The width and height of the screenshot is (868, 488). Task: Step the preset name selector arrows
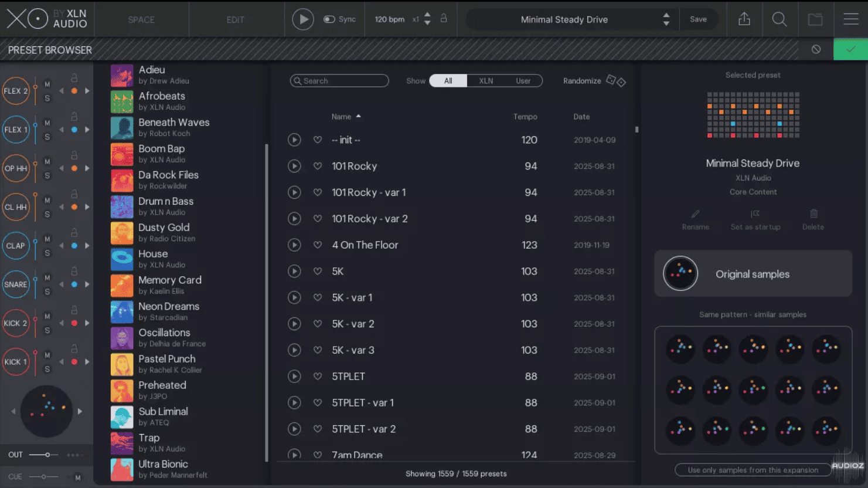click(x=666, y=19)
